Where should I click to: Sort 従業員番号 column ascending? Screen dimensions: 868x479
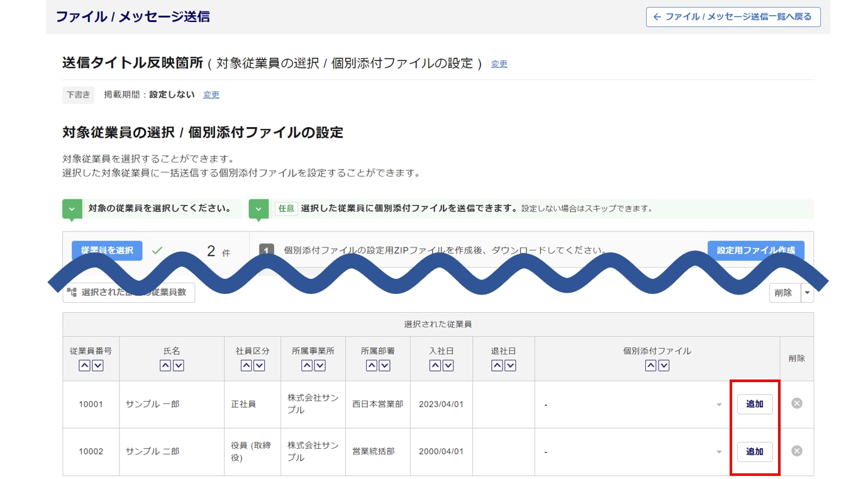point(84,366)
